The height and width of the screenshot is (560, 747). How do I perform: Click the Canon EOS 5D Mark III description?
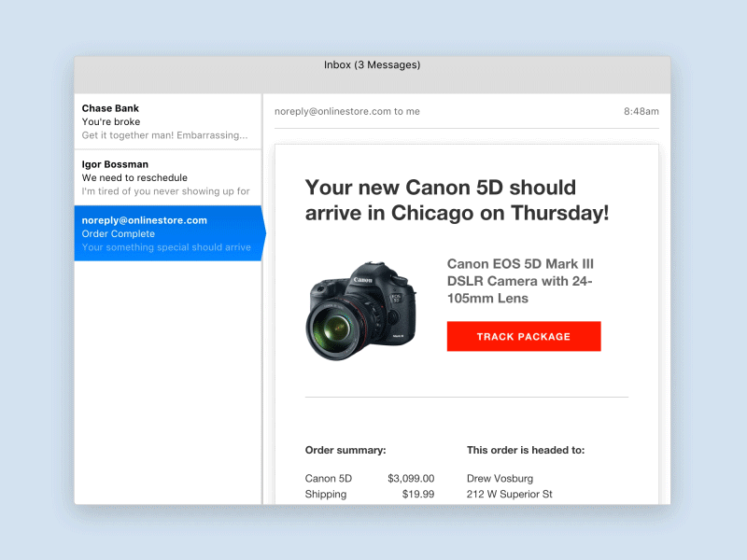pyautogui.click(x=522, y=280)
